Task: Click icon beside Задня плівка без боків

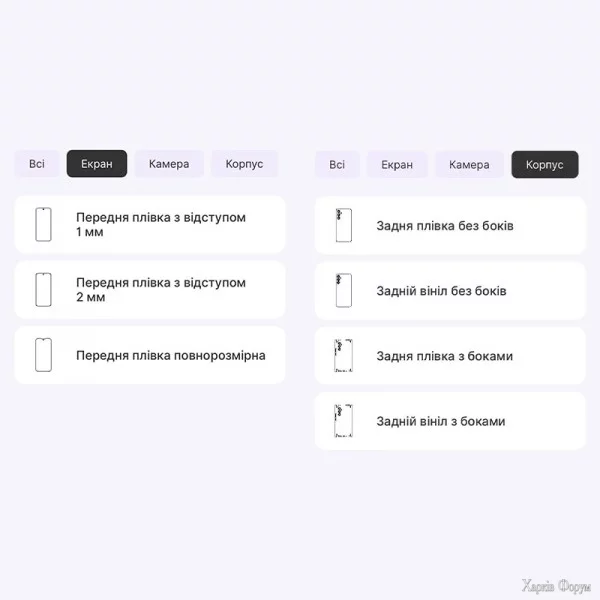Action: pyautogui.click(x=343, y=226)
